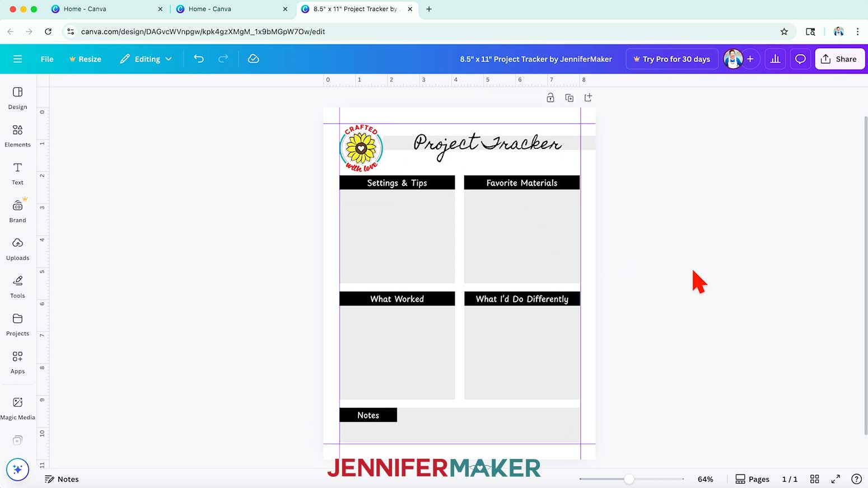The width and height of the screenshot is (868, 488).
Task: Open the Brand panel
Action: tap(17, 211)
